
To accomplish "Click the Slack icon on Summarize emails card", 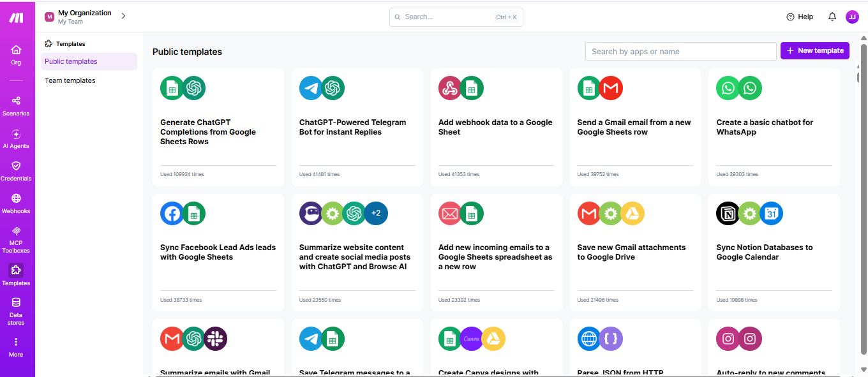I will coord(216,339).
